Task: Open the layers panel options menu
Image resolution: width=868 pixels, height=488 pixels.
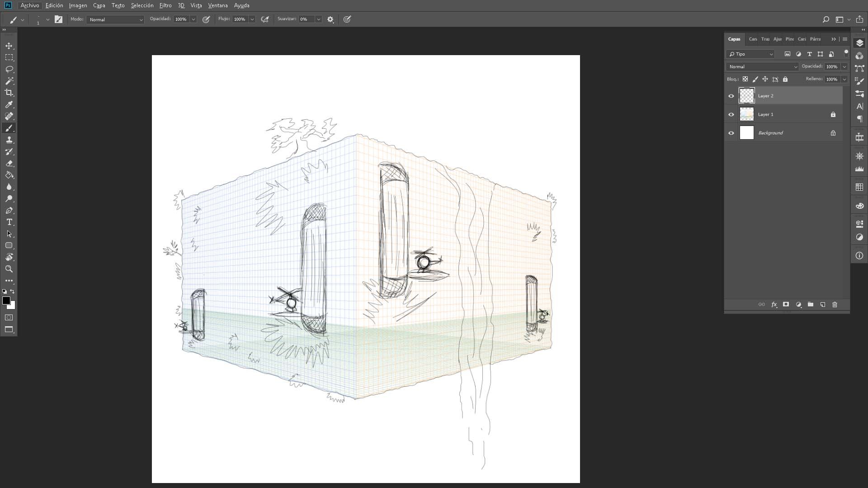Action: coord(844,39)
